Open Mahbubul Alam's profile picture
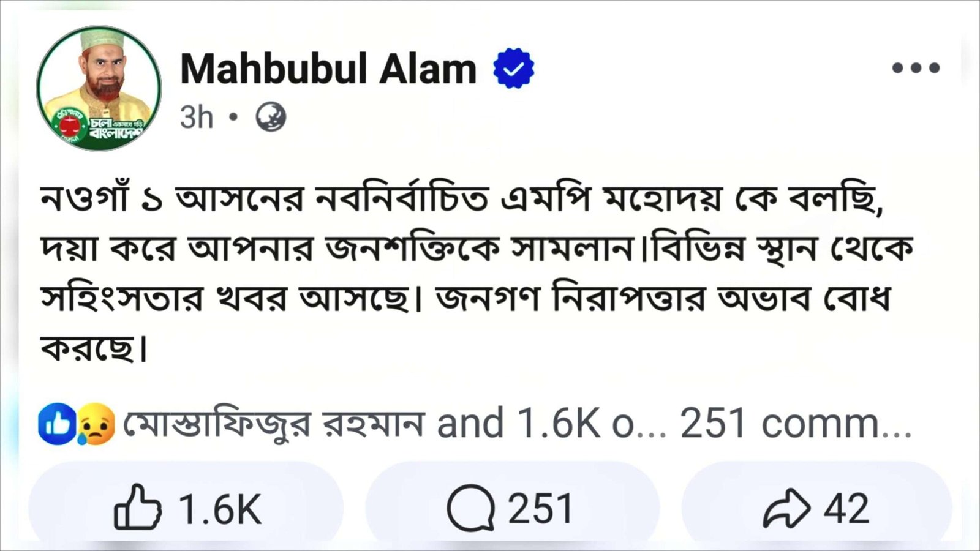This screenshot has width=980, height=551. [x=99, y=88]
